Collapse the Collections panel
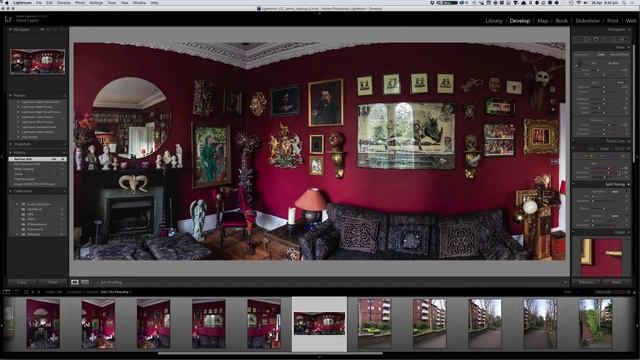This screenshot has height=360, width=640. click(11, 191)
